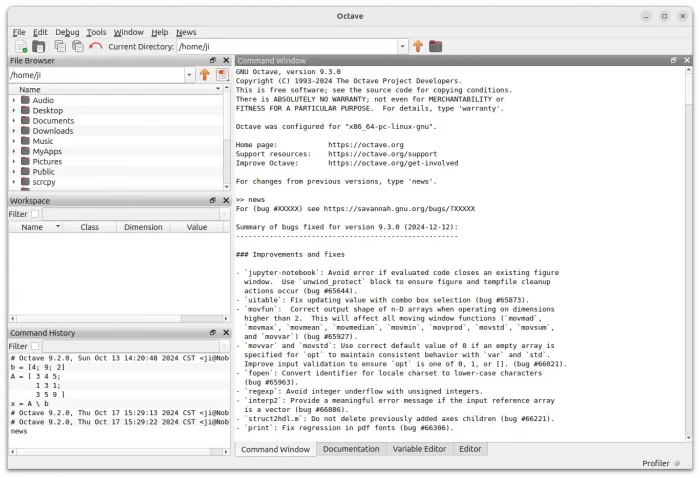Enable the Workspace Filter checkbox
Image resolution: width=700 pixels, height=478 pixels.
click(35, 214)
